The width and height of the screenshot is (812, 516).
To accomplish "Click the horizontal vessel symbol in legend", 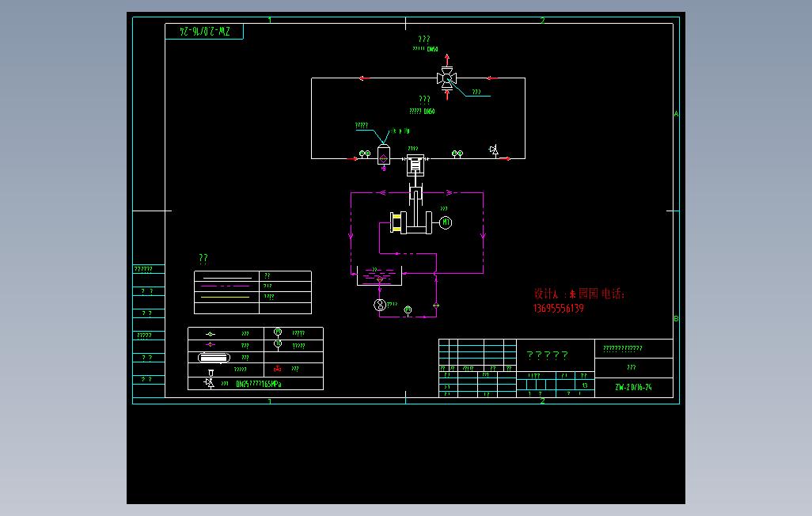I will pyautogui.click(x=214, y=358).
